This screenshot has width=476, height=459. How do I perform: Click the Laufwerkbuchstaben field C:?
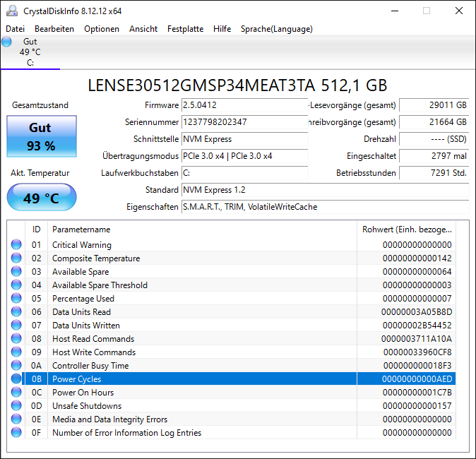[244, 173]
